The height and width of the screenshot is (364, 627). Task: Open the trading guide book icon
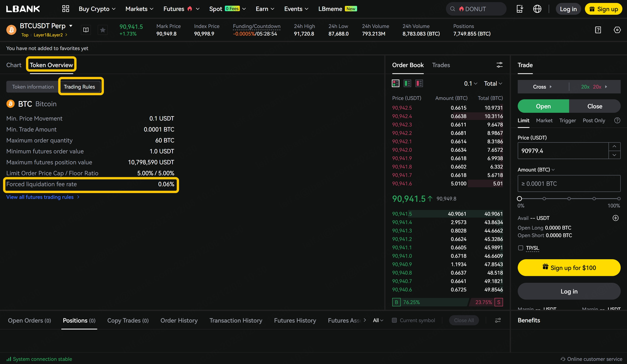[86, 30]
